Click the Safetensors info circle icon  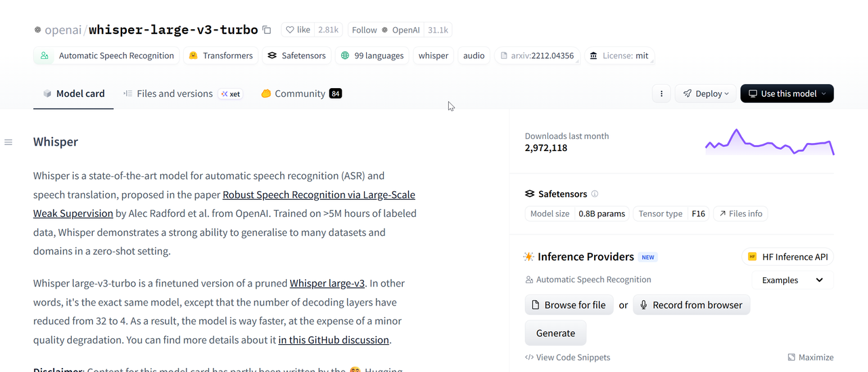tap(595, 194)
